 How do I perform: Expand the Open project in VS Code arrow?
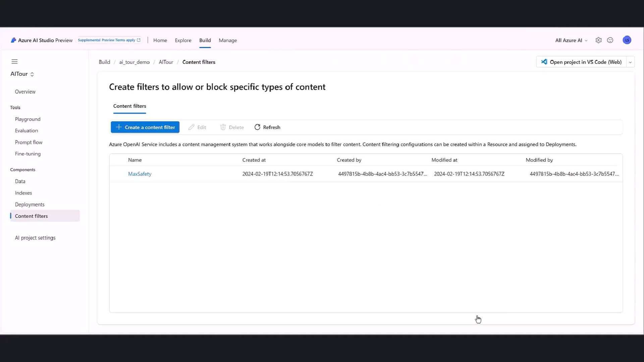point(630,62)
